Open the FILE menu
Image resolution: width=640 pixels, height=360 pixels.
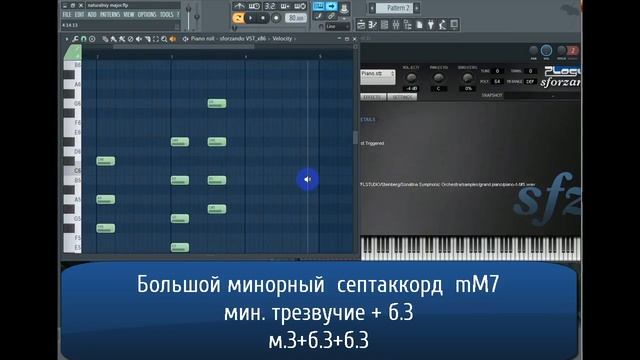point(67,15)
